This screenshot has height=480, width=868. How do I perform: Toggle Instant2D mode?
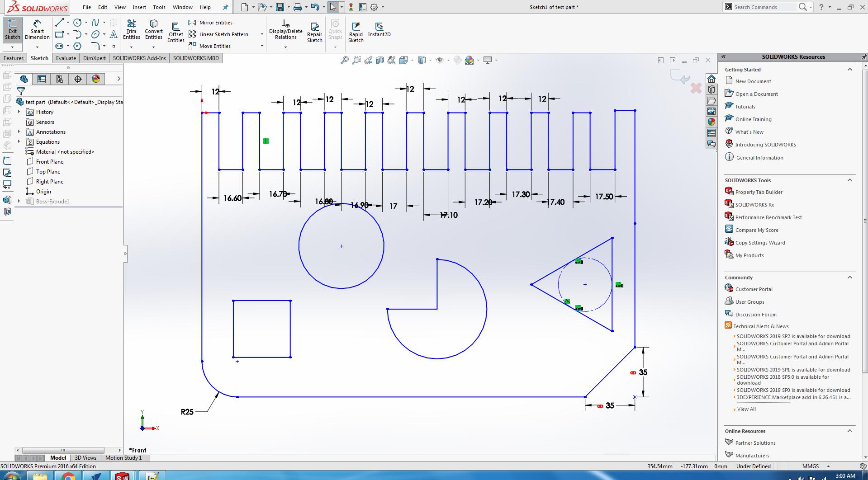tap(379, 29)
